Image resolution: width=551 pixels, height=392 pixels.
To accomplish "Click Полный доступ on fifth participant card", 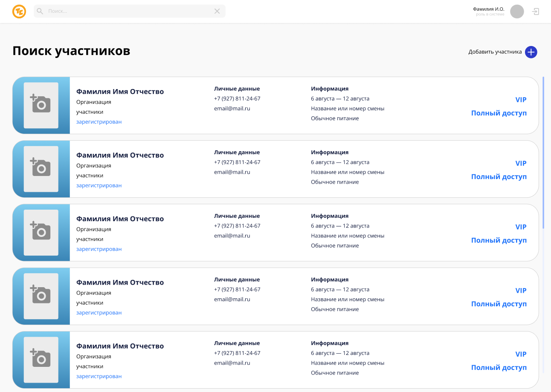I will (499, 367).
